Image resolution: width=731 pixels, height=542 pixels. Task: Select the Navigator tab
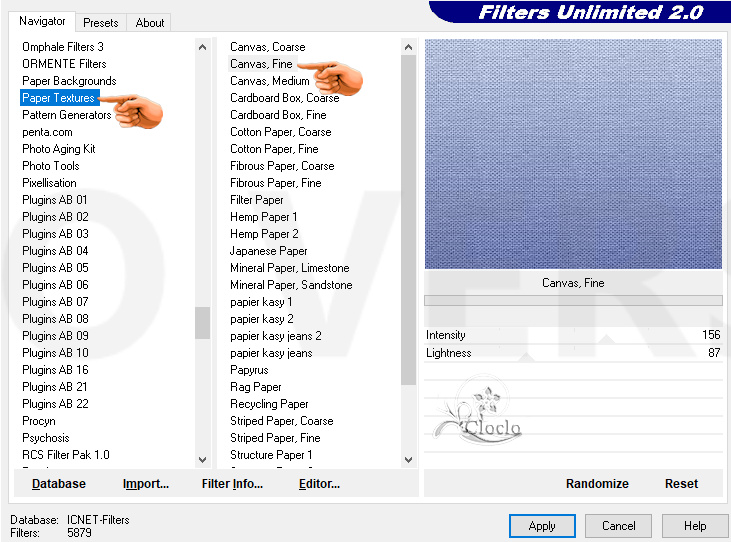[42, 21]
